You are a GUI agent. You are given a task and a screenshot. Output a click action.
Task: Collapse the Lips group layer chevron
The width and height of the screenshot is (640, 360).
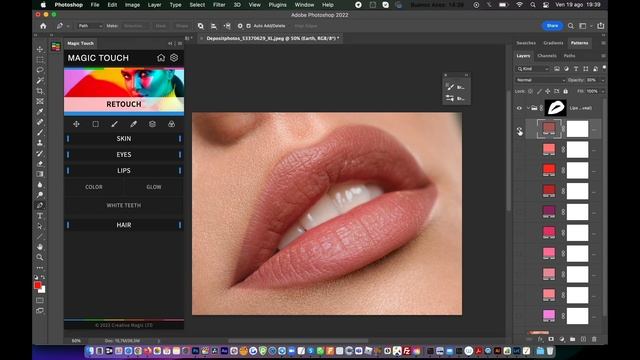(x=528, y=108)
